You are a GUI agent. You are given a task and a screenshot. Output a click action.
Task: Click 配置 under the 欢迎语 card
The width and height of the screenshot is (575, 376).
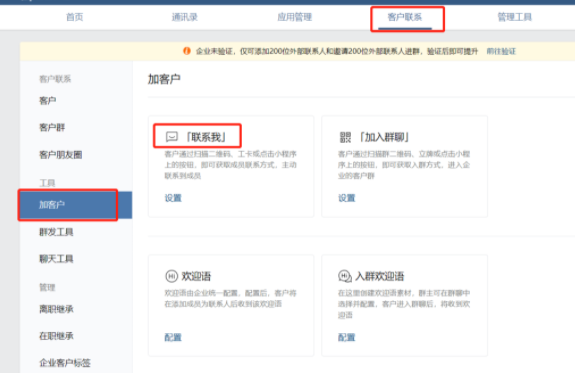click(173, 337)
